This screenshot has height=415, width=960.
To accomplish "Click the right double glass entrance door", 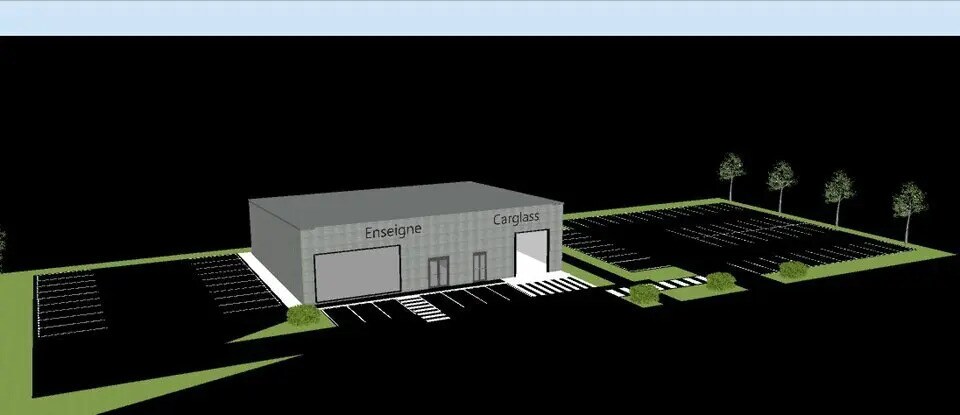I will [480, 267].
